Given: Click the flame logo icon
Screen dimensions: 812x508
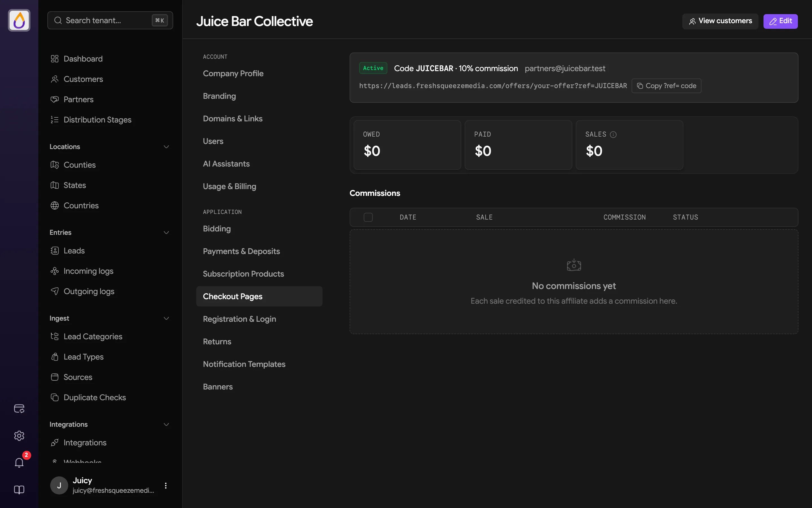Looking at the screenshot, I should [x=19, y=21].
